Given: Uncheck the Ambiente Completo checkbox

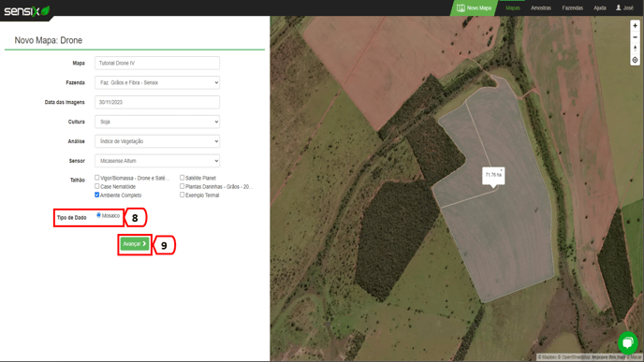Looking at the screenshot, I should pos(97,195).
